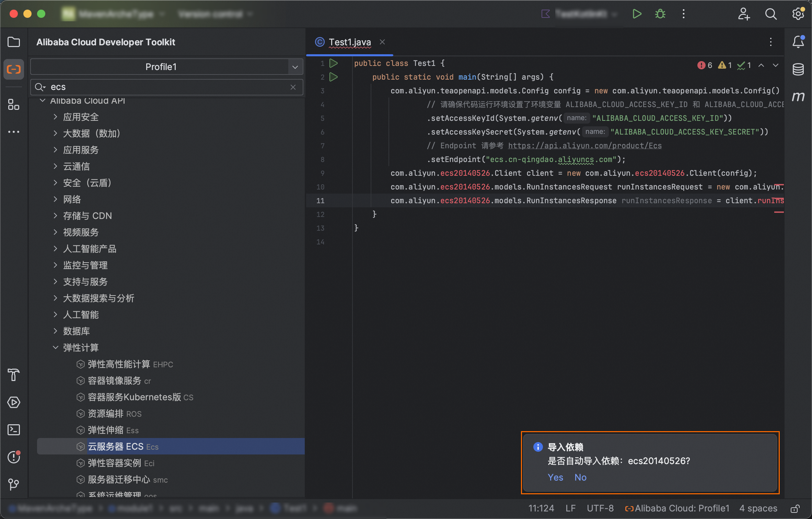812x519 pixels.
Task: Click the Debug bug icon
Action: [660, 14]
